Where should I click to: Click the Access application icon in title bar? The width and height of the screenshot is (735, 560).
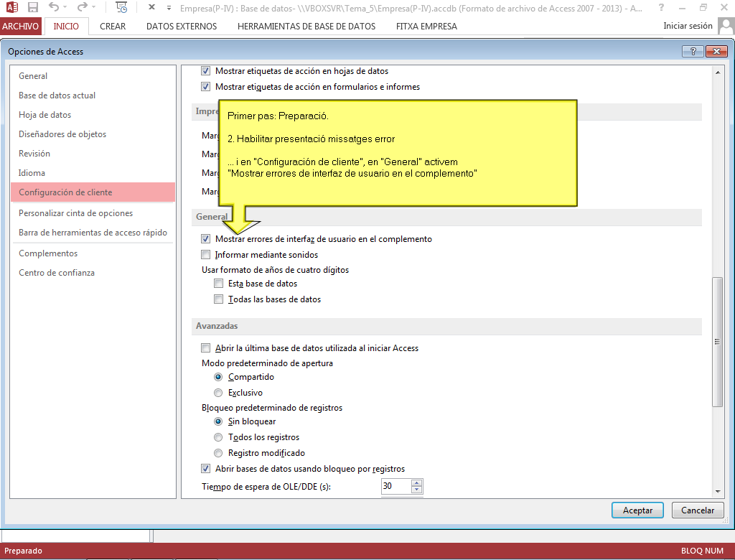click(11, 7)
